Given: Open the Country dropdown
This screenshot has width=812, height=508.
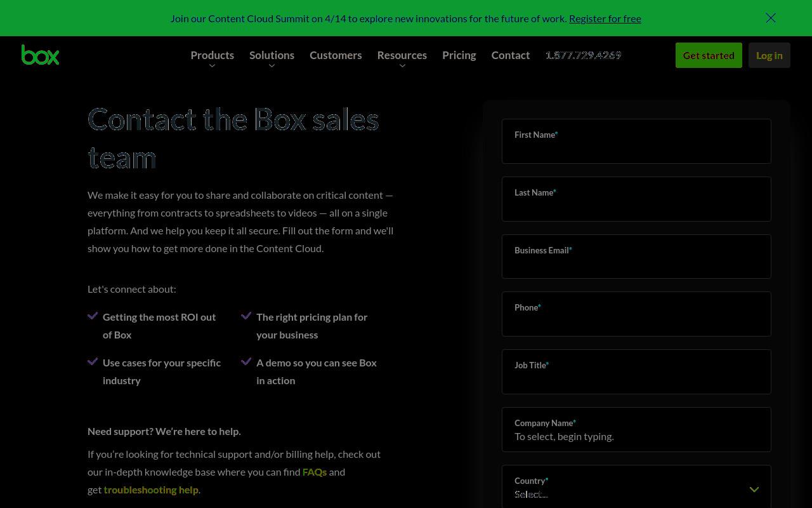Looking at the screenshot, I should 636,487.
